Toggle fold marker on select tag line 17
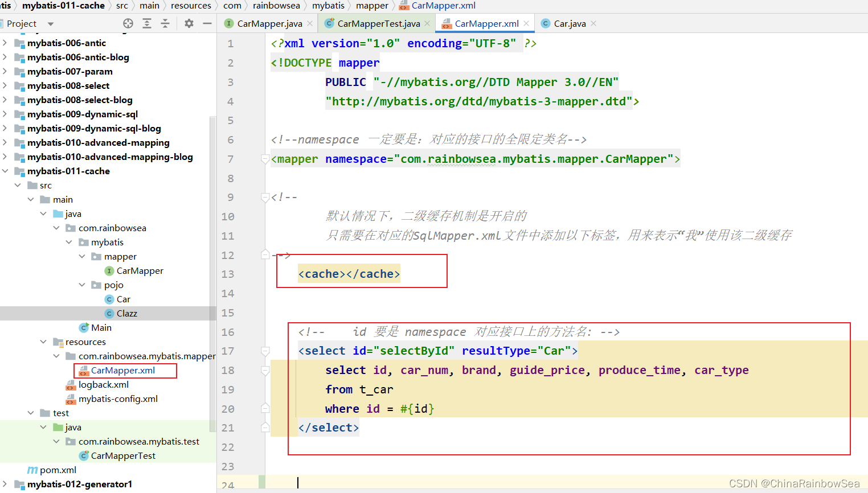868x493 pixels. [265, 351]
